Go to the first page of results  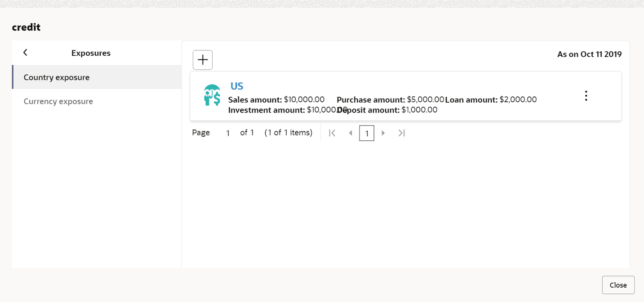coord(332,133)
